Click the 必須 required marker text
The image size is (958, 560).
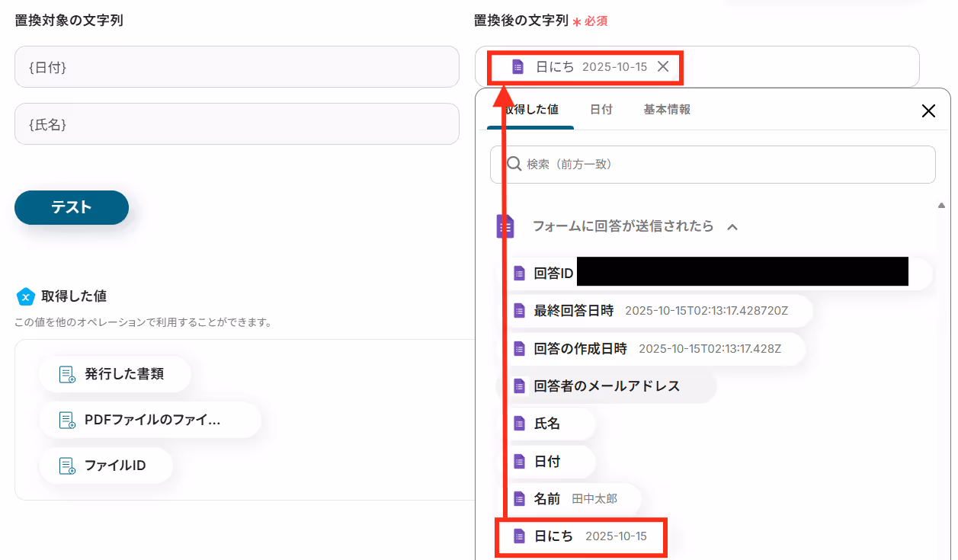pos(595,21)
